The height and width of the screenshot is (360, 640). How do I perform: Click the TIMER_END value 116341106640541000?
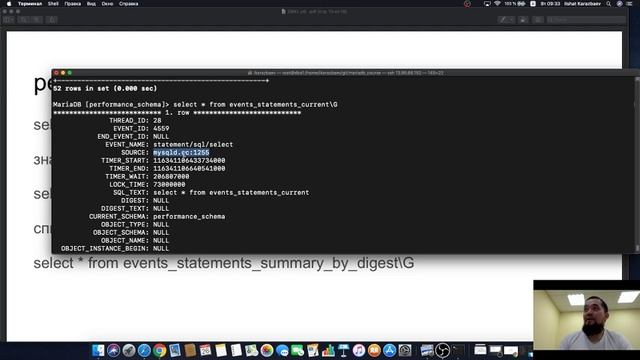[189, 169]
